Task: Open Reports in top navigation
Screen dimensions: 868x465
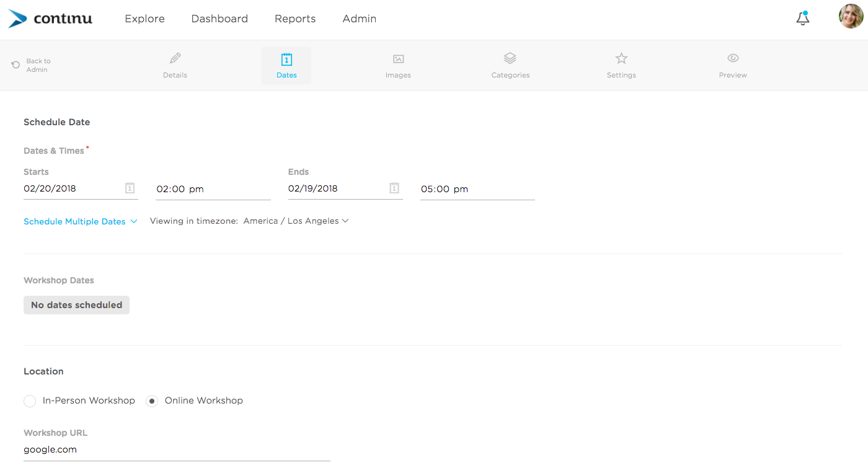Action: [x=295, y=19]
